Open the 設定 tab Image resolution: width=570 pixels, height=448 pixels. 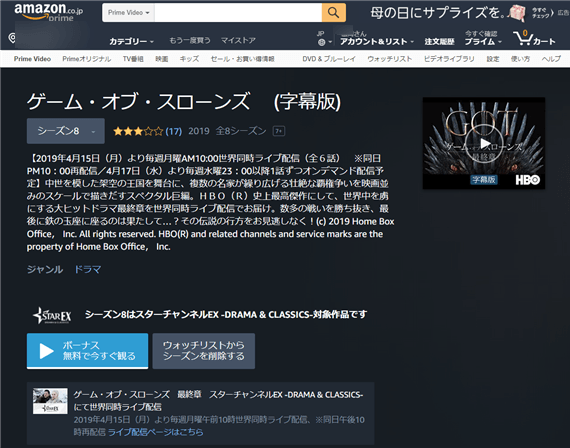[493, 59]
